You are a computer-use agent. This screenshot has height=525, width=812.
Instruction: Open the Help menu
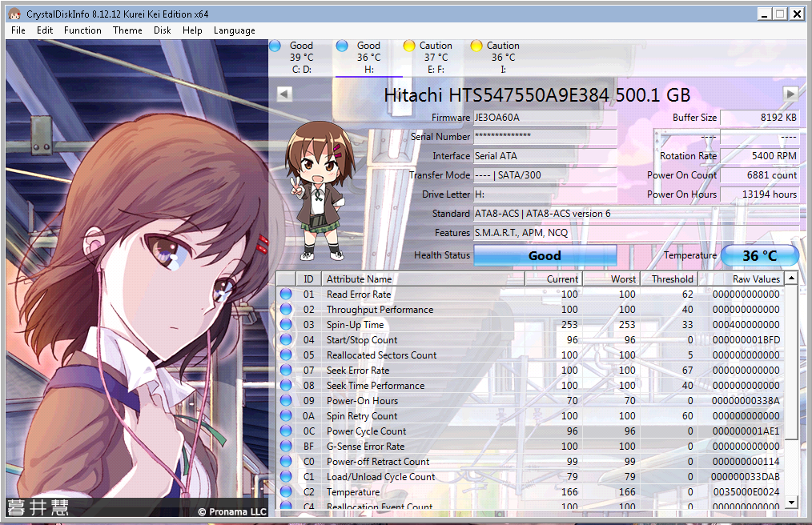[192, 30]
